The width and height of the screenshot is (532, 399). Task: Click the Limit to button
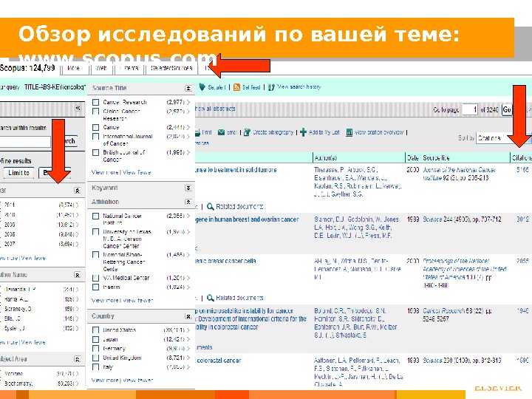click(x=18, y=173)
